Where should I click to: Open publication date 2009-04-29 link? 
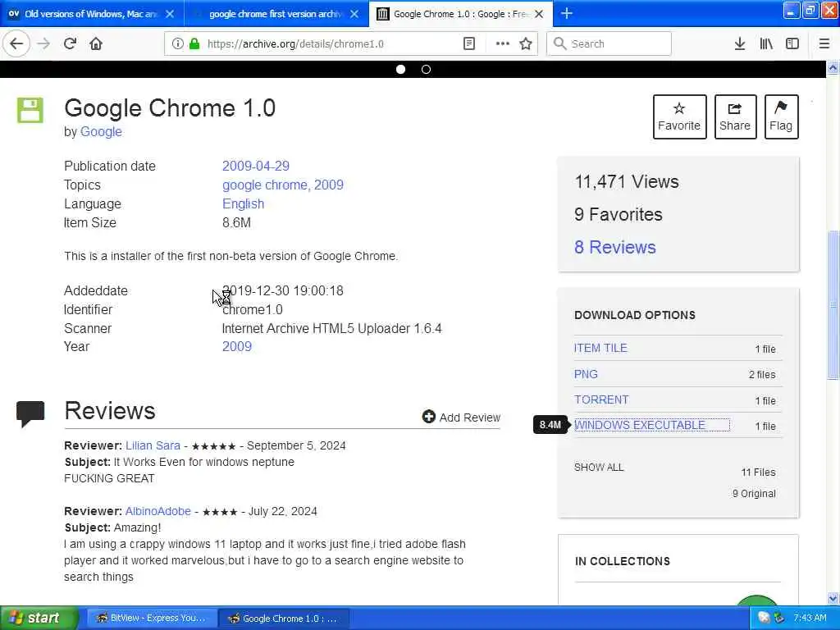(256, 166)
